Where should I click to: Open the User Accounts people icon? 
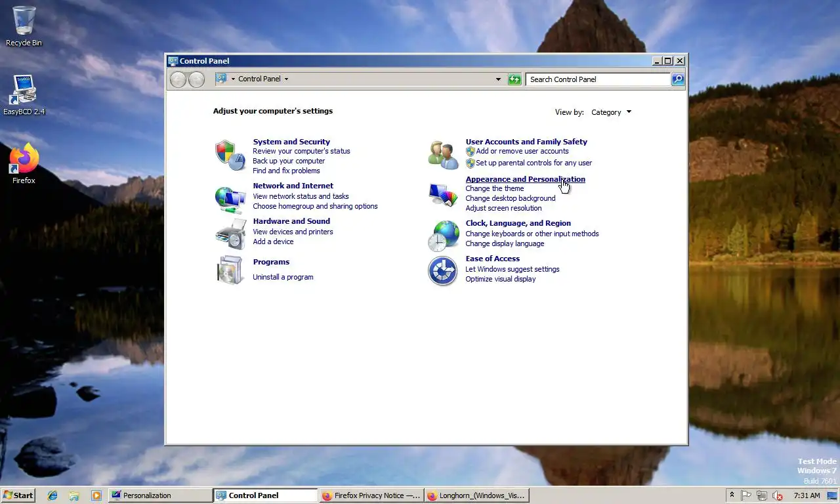coord(443,155)
